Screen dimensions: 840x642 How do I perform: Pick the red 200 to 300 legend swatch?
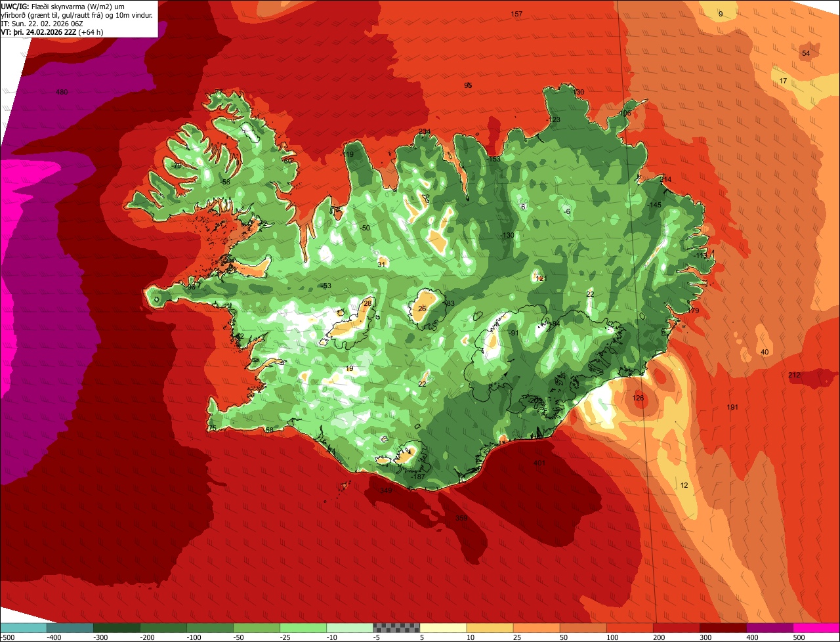(x=676, y=628)
